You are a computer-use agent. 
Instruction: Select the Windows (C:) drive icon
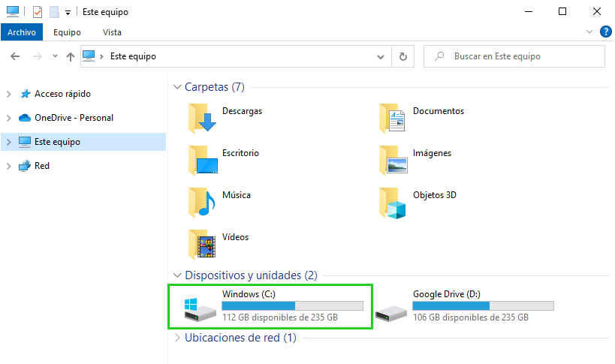(200, 309)
